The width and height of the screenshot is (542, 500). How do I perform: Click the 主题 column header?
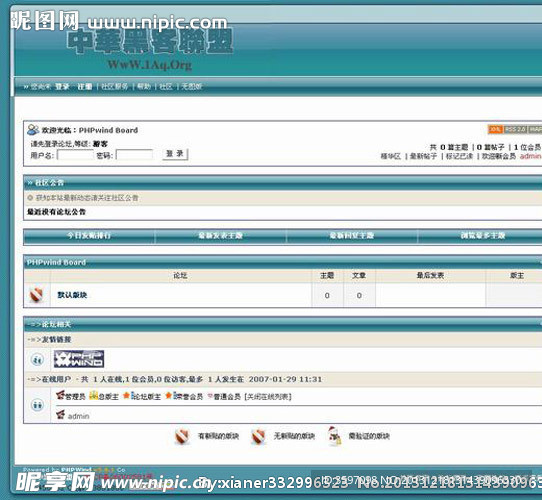(x=327, y=276)
